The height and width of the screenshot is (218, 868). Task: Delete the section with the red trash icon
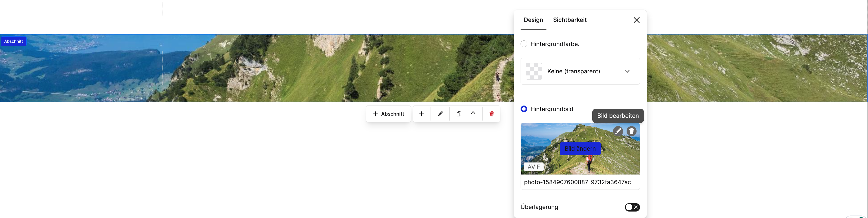click(x=492, y=114)
